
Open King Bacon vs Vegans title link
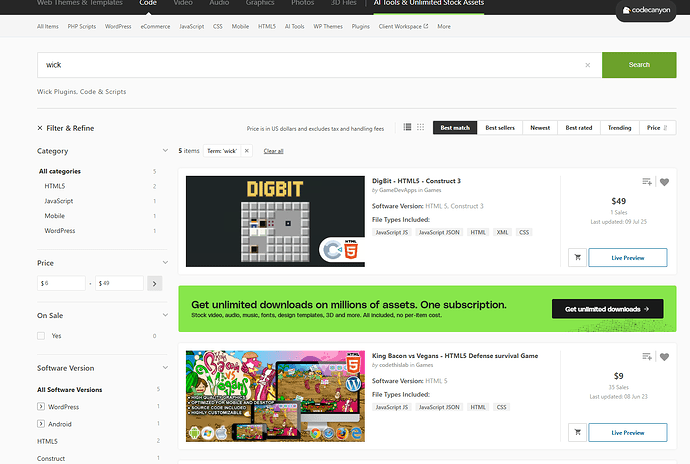pos(455,356)
